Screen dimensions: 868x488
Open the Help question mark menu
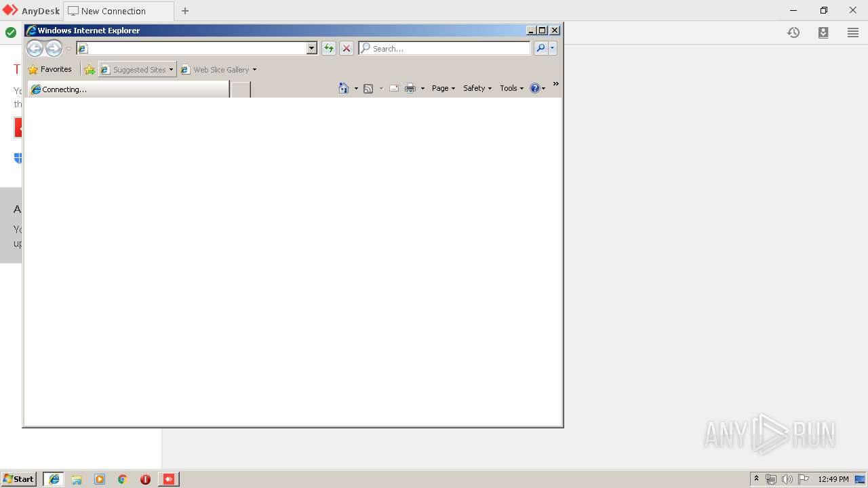[x=538, y=88]
